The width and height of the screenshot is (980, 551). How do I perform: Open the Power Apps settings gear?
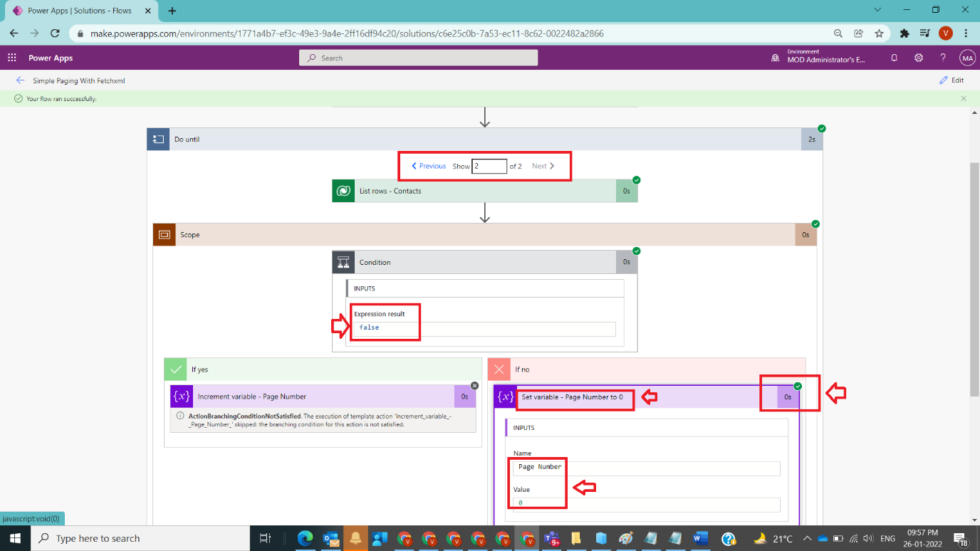pos(918,58)
